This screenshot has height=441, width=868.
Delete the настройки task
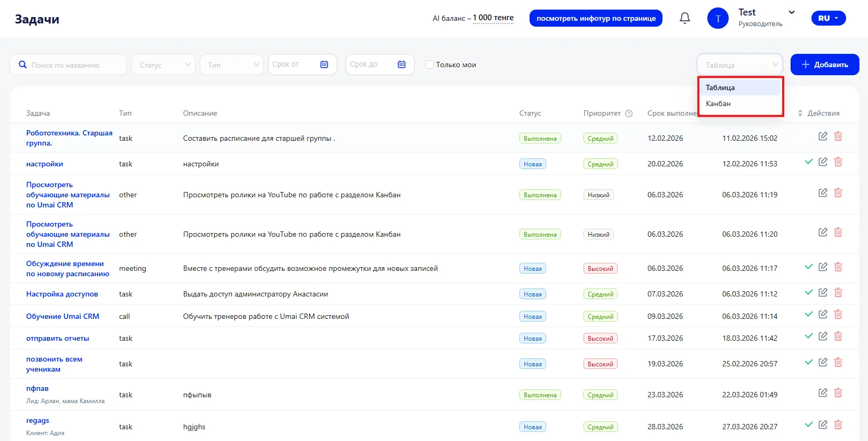838,162
